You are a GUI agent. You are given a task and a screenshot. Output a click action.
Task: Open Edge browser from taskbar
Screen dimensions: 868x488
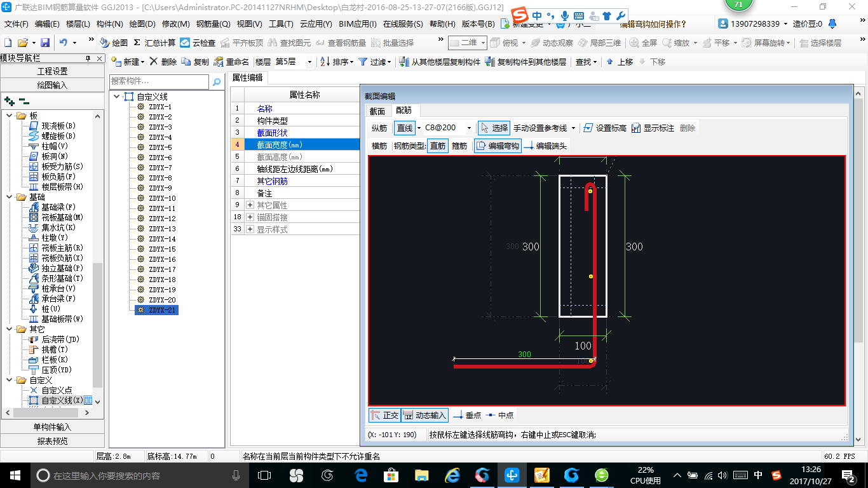(x=361, y=475)
